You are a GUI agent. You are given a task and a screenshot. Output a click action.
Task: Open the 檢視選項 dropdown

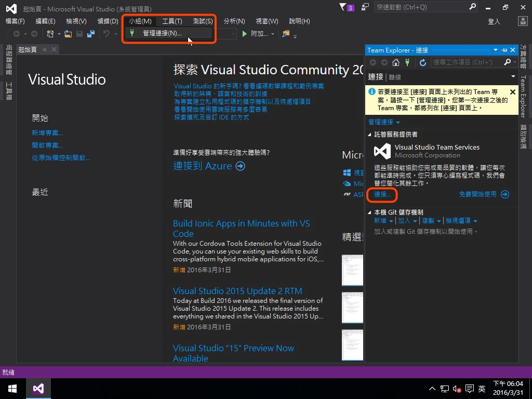point(461,221)
